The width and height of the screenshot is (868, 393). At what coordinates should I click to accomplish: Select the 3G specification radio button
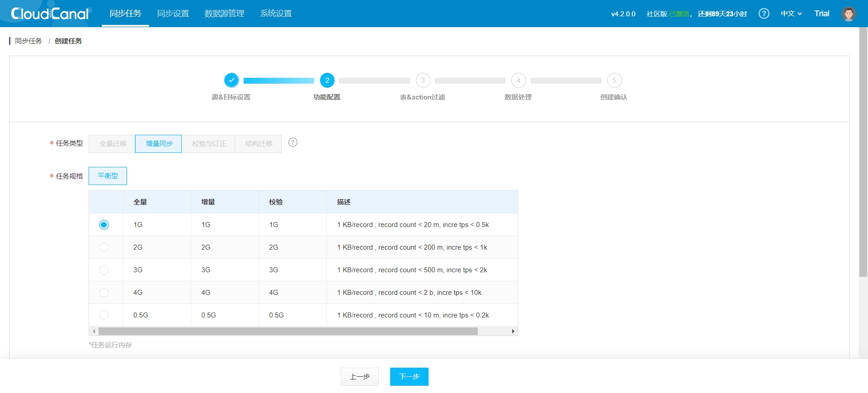coord(104,270)
